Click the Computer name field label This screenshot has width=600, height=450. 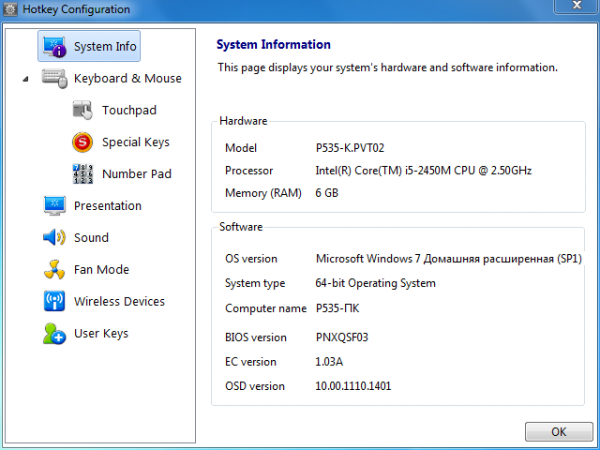click(266, 308)
